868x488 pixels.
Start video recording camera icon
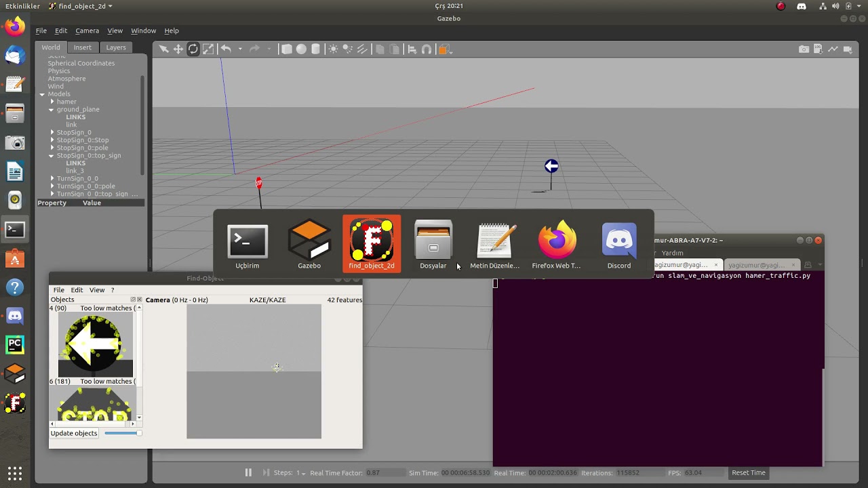[x=849, y=49]
